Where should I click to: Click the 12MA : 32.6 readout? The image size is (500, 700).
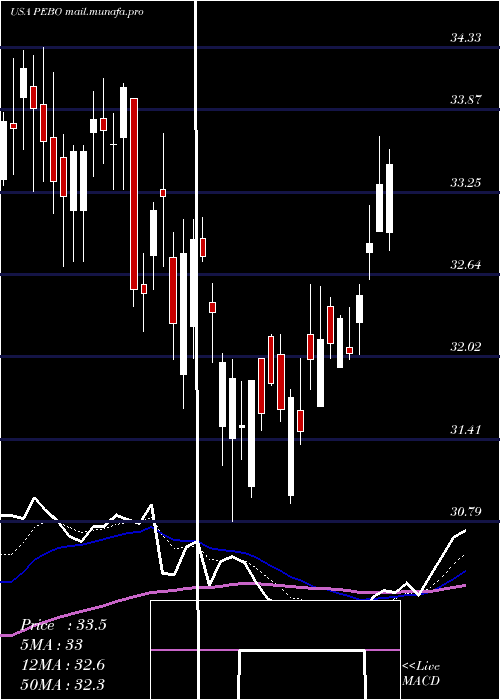63,665
